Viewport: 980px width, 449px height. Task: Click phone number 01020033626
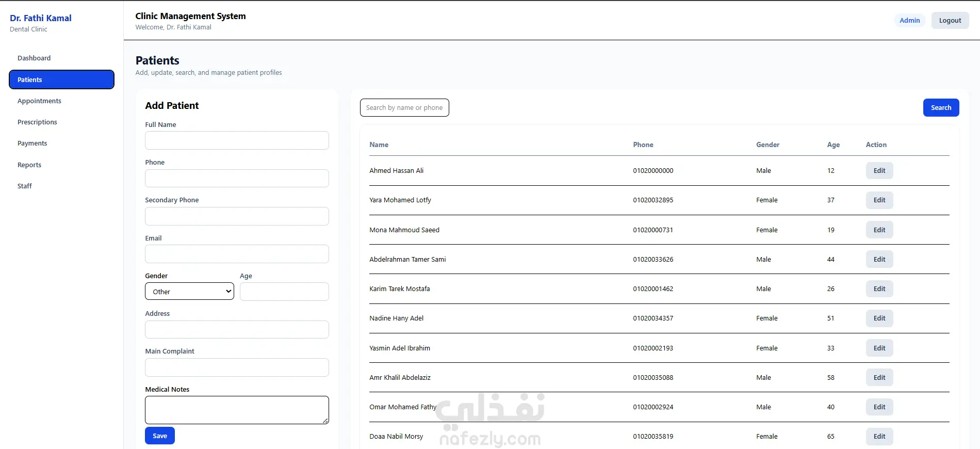click(653, 260)
